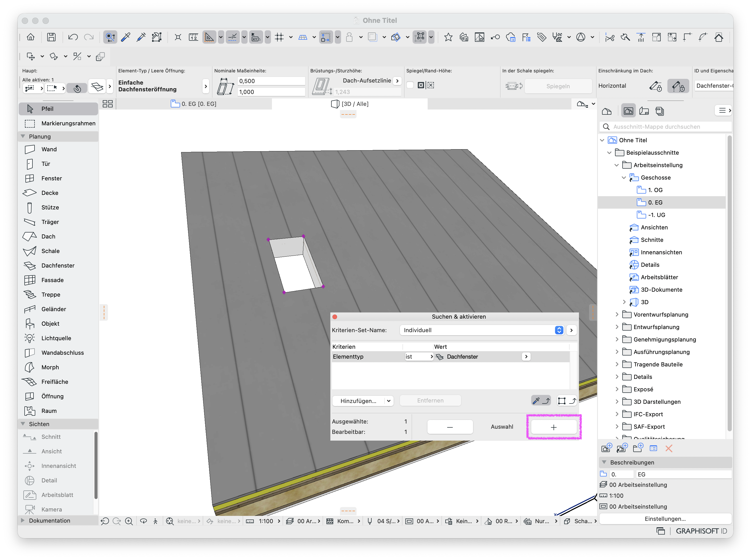The height and width of the screenshot is (560, 751).
Task: Select the Schale tool
Action: [x=58, y=251]
